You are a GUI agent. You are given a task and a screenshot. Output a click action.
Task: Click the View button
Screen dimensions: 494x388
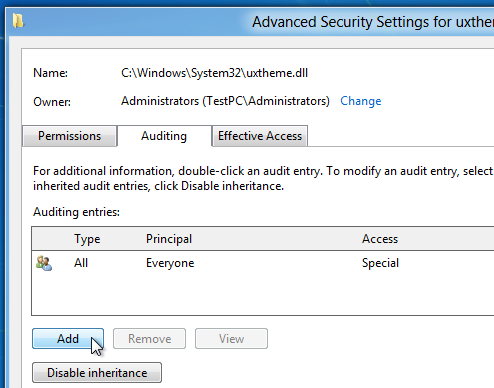(231, 339)
